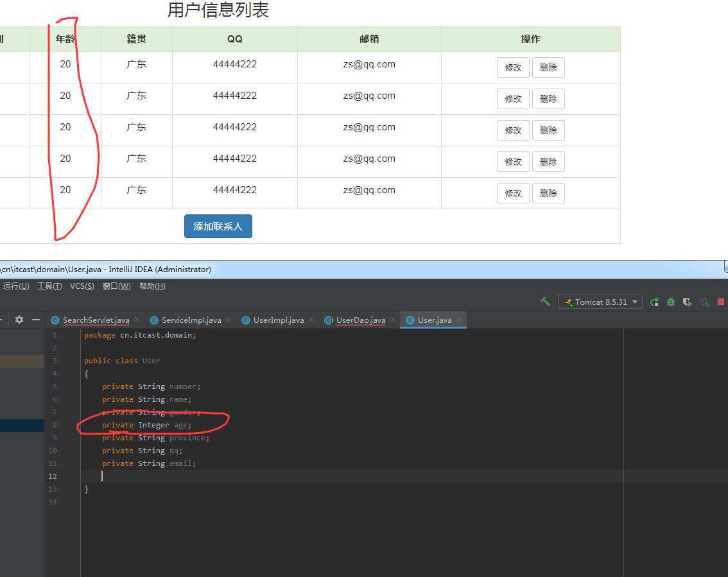
Task: Click the 用户信息列表 page heading
Action: click(x=218, y=10)
